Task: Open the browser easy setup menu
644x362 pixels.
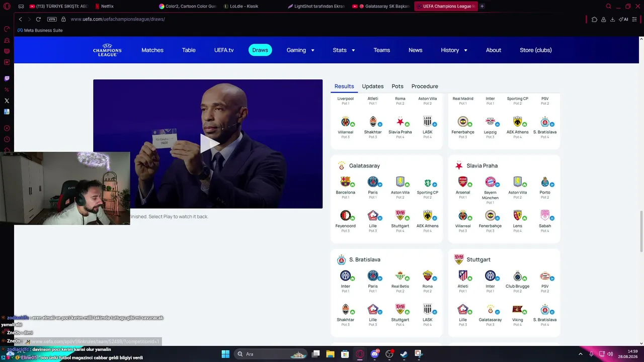Action: click(635, 19)
